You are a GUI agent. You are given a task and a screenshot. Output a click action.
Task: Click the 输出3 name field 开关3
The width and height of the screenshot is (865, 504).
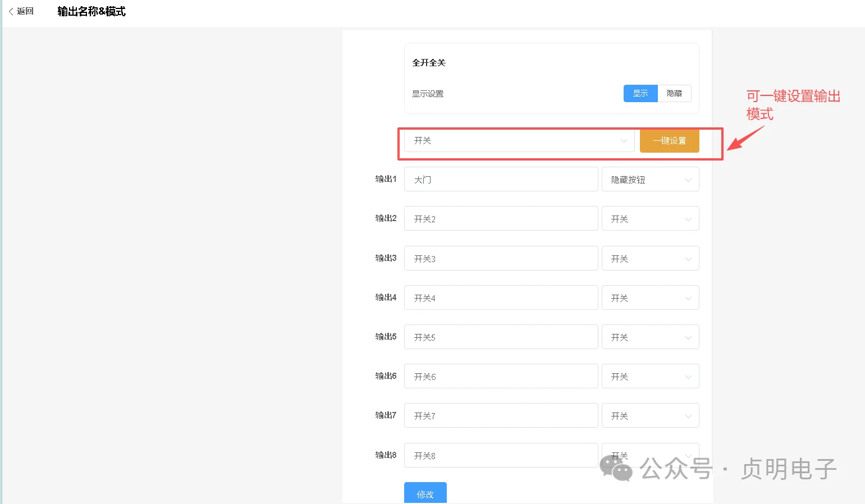pos(501,259)
